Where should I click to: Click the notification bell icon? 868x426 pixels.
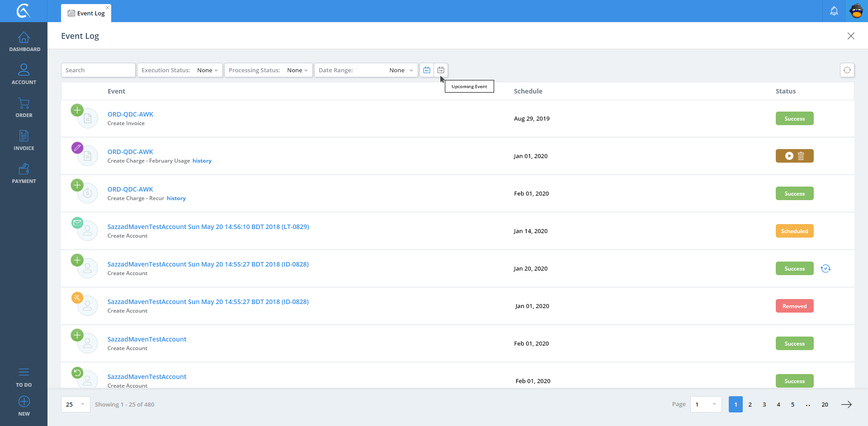pyautogui.click(x=834, y=11)
